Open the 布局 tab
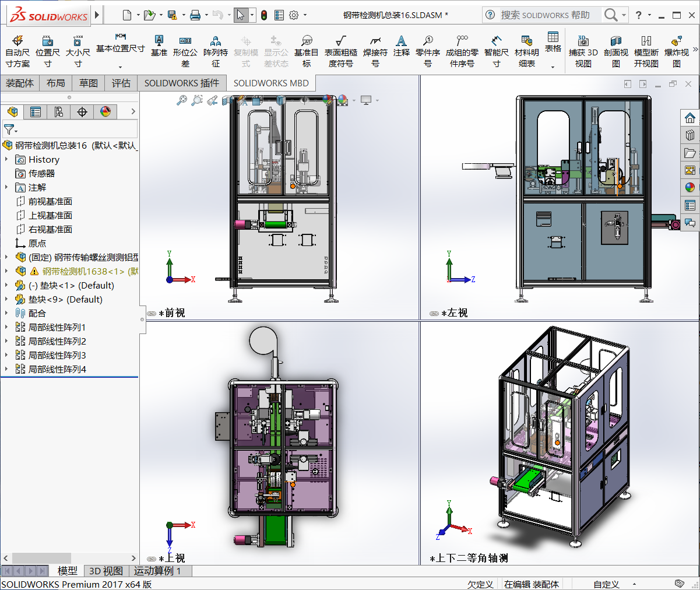The width and height of the screenshot is (700, 590). coord(56,83)
